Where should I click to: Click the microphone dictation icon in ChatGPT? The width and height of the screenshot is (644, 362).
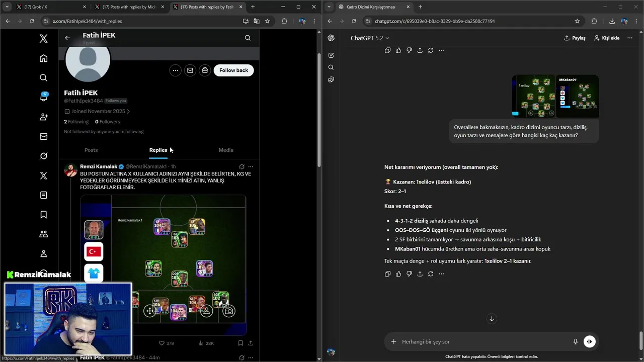[576, 342]
